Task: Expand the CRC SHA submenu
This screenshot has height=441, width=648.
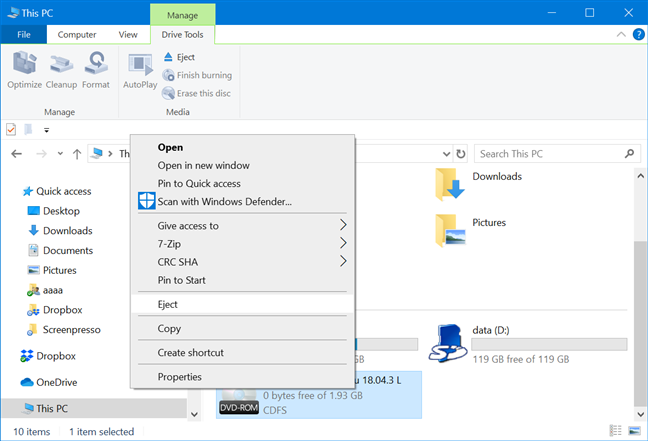Action: click(x=243, y=262)
